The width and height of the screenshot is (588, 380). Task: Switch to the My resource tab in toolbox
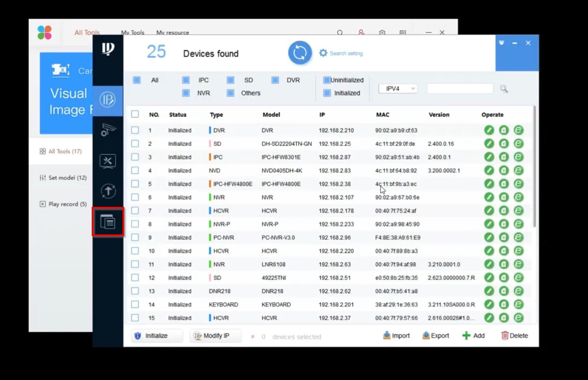pyautogui.click(x=172, y=32)
